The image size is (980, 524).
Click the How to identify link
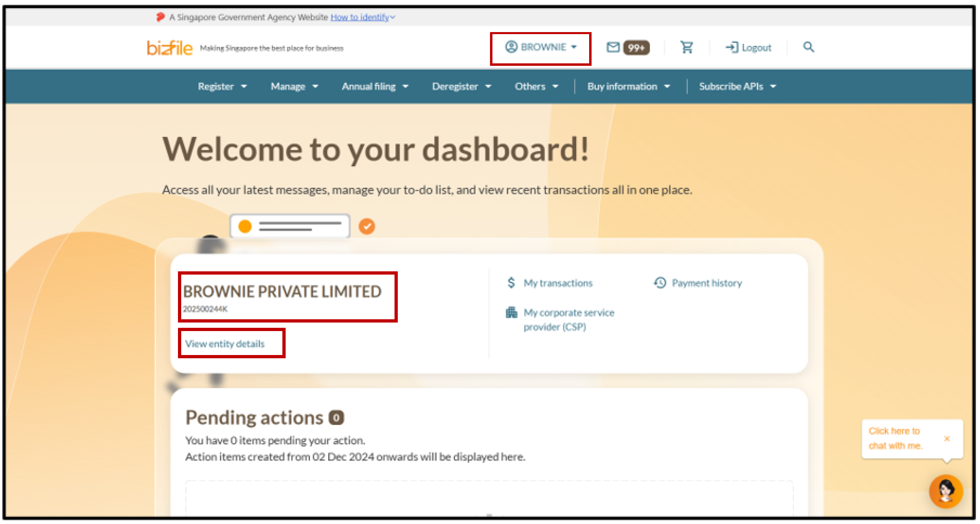click(x=360, y=17)
